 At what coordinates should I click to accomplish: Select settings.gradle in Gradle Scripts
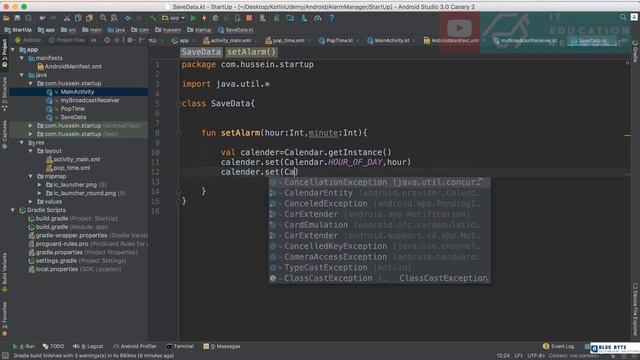click(77, 260)
